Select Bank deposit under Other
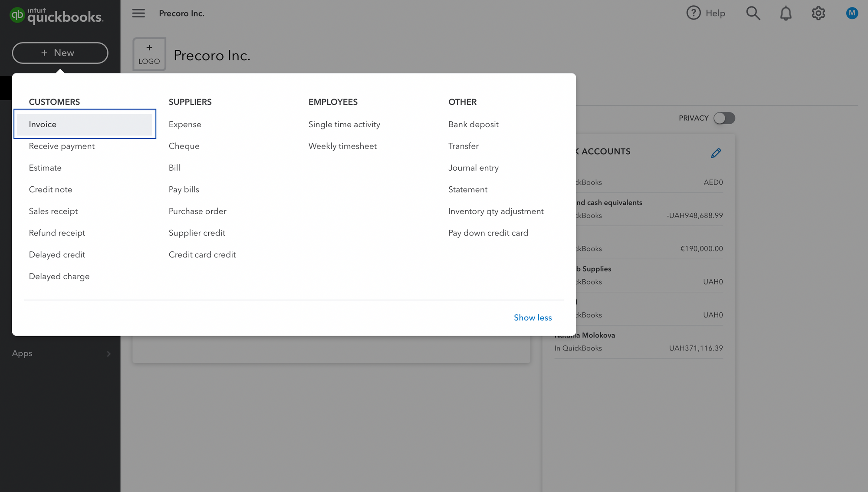 pyautogui.click(x=473, y=124)
